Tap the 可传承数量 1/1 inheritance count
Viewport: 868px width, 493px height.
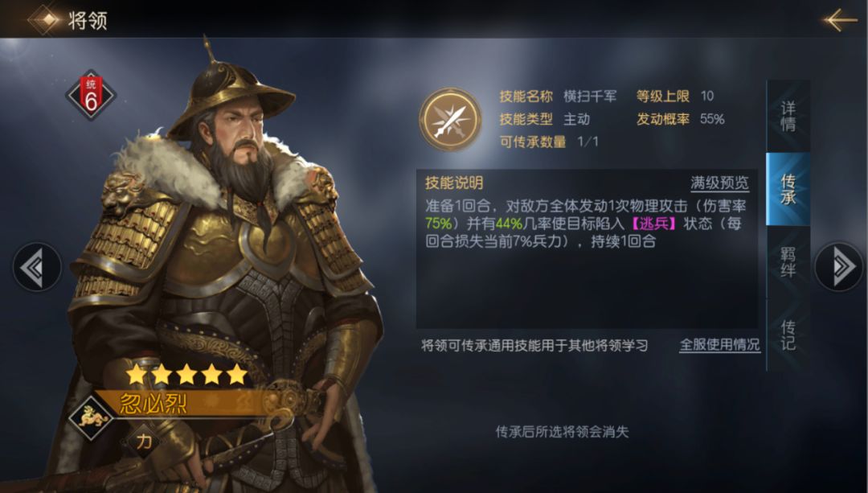(x=549, y=142)
